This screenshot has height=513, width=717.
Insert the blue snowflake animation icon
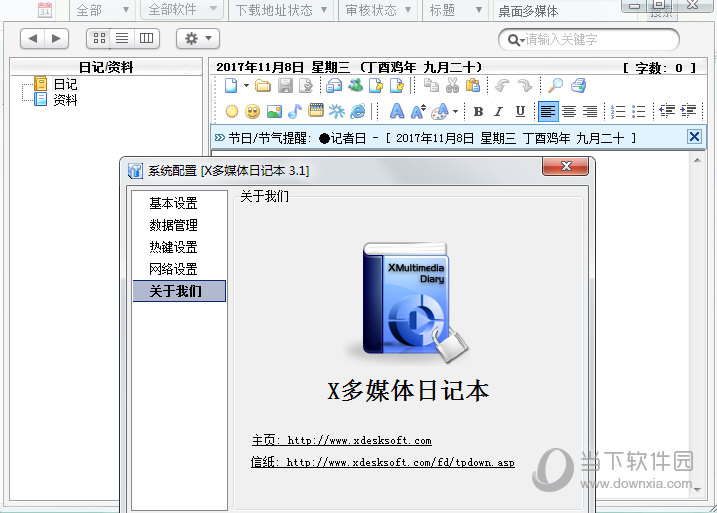pos(337,111)
